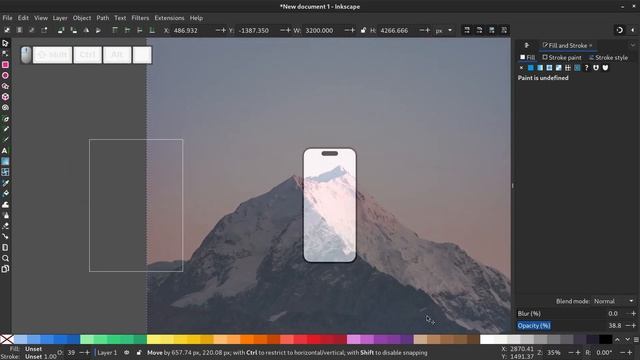This screenshot has height=360, width=640.
Task: Select the Dropper color picker tool
Action: 5,183
